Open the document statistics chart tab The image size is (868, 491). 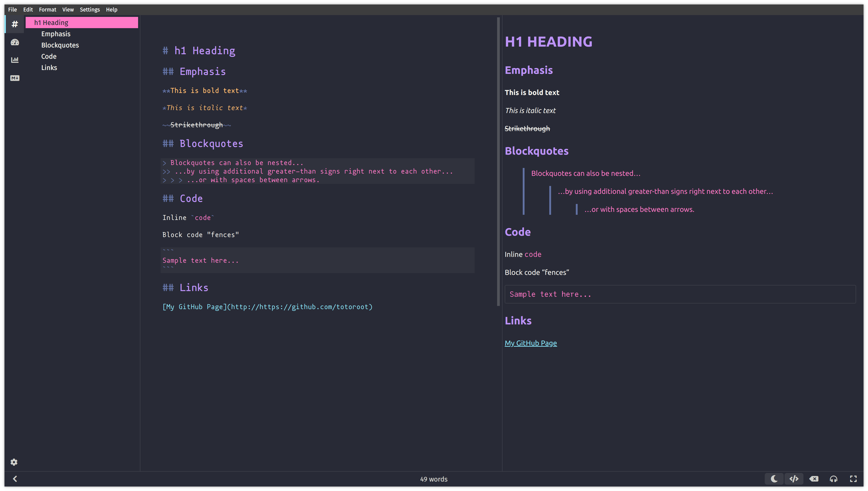14,60
